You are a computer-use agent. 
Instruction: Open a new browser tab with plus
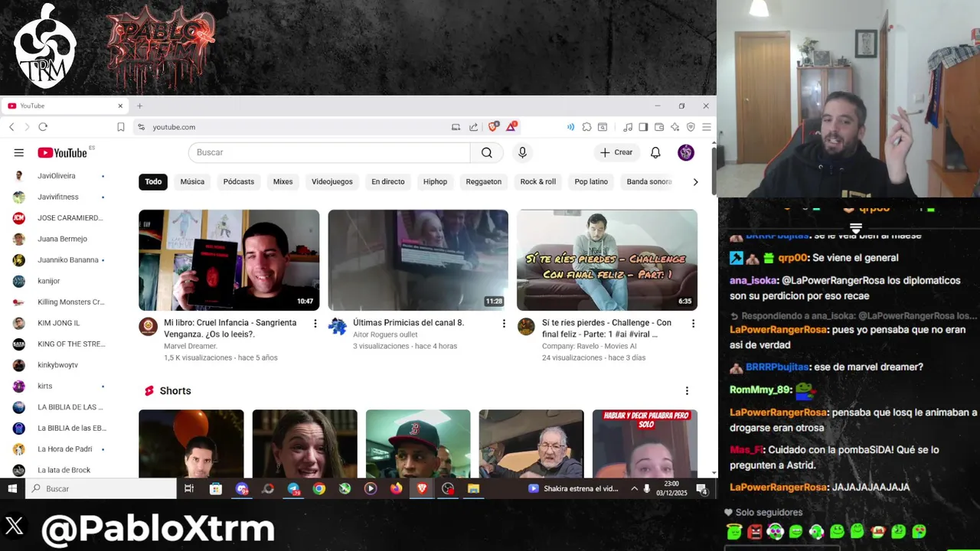point(139,106)
